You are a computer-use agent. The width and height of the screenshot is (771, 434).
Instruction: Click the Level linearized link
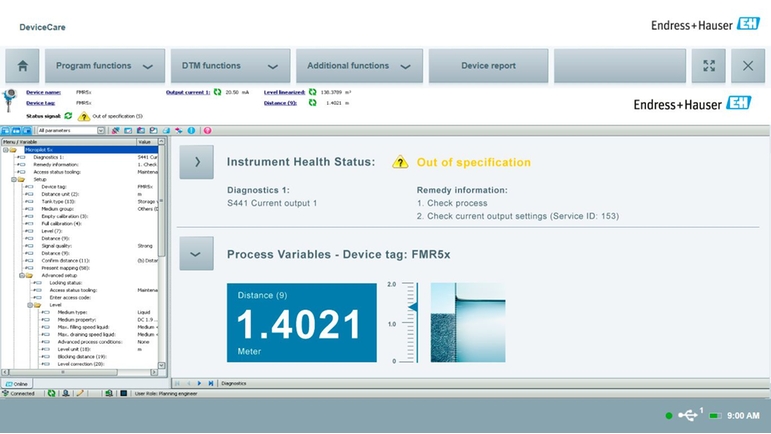284,92
